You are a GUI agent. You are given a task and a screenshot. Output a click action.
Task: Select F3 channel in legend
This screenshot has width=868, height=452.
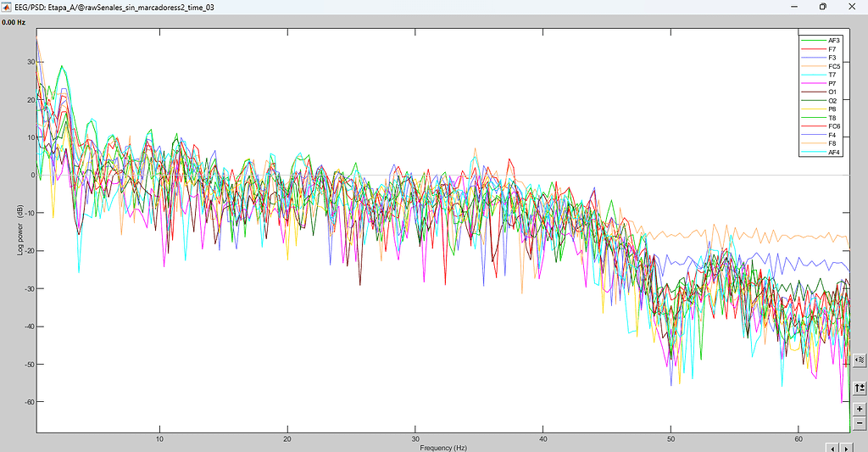coord(832,58)
